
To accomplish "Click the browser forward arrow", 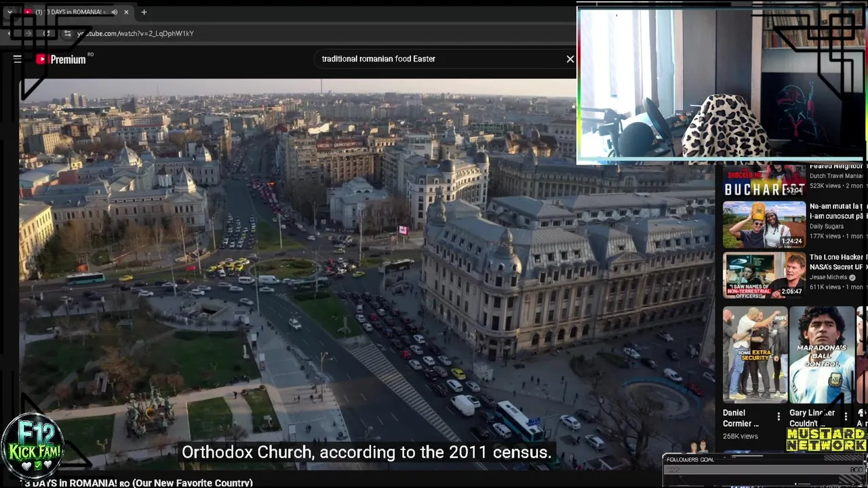I will click(28, 33).
